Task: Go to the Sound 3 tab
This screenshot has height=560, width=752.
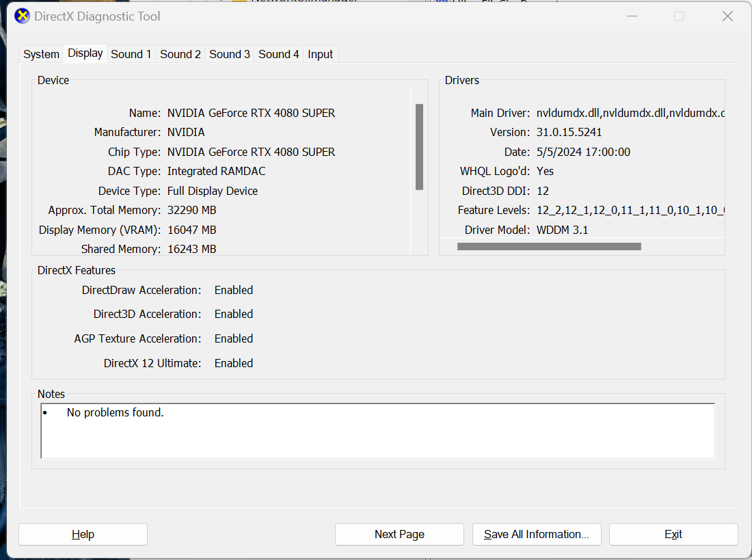Action: 230,54
